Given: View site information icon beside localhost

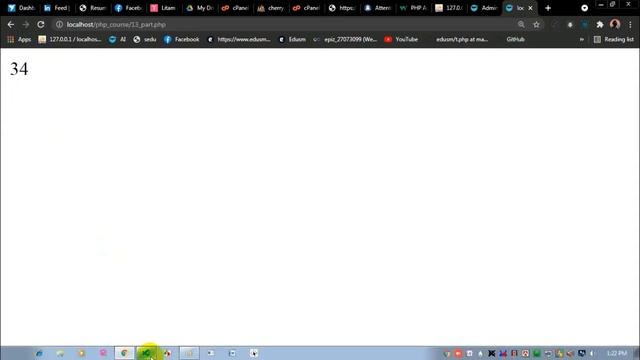Looking at the screenshot, I should point(59,24).
